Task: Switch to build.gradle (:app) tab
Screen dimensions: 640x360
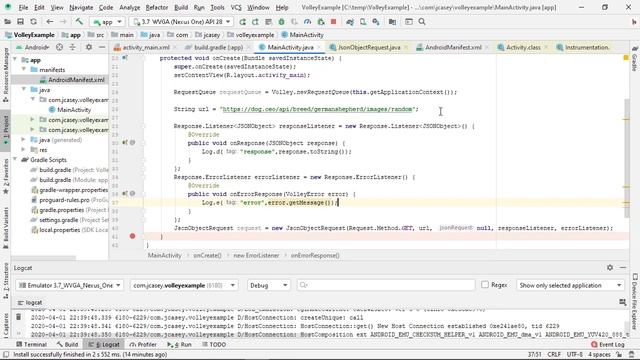Action: pyautogui.click(x=218, y=47)
